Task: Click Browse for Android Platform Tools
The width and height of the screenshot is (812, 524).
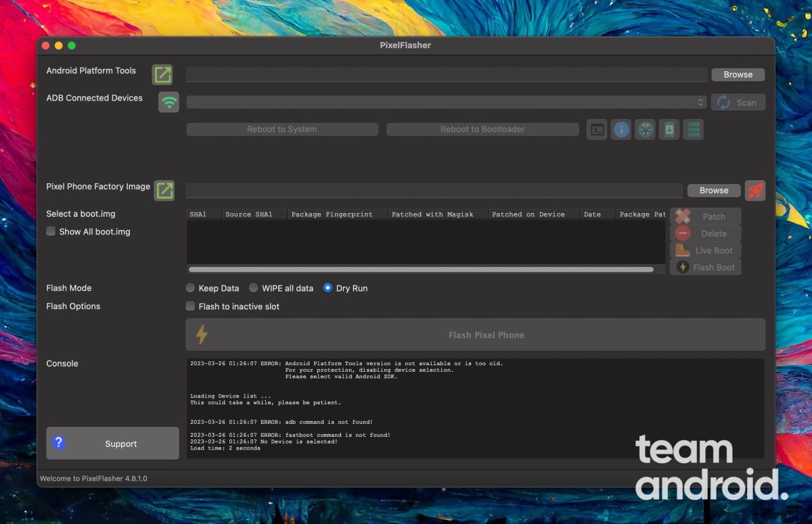Action: 738,74
